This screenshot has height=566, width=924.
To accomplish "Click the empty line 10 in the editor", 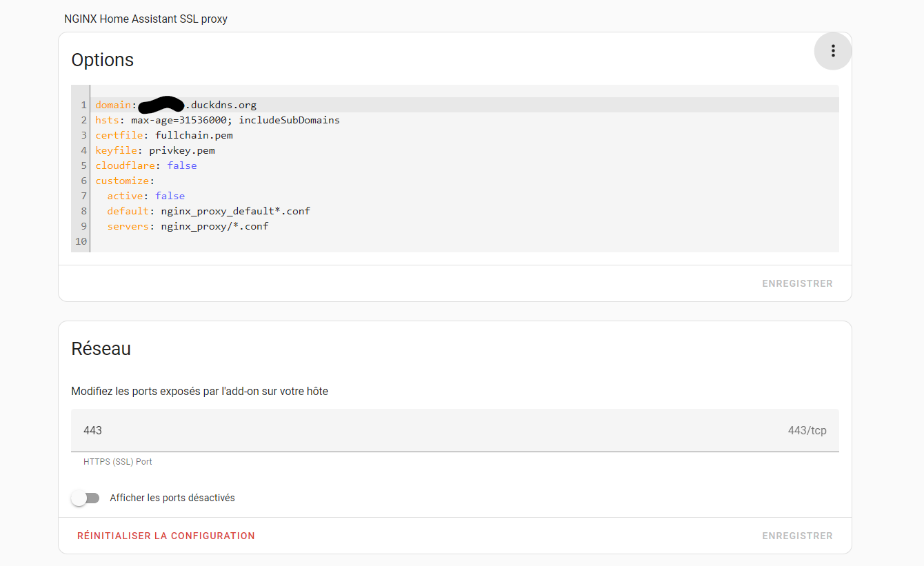I will point(465,241).
